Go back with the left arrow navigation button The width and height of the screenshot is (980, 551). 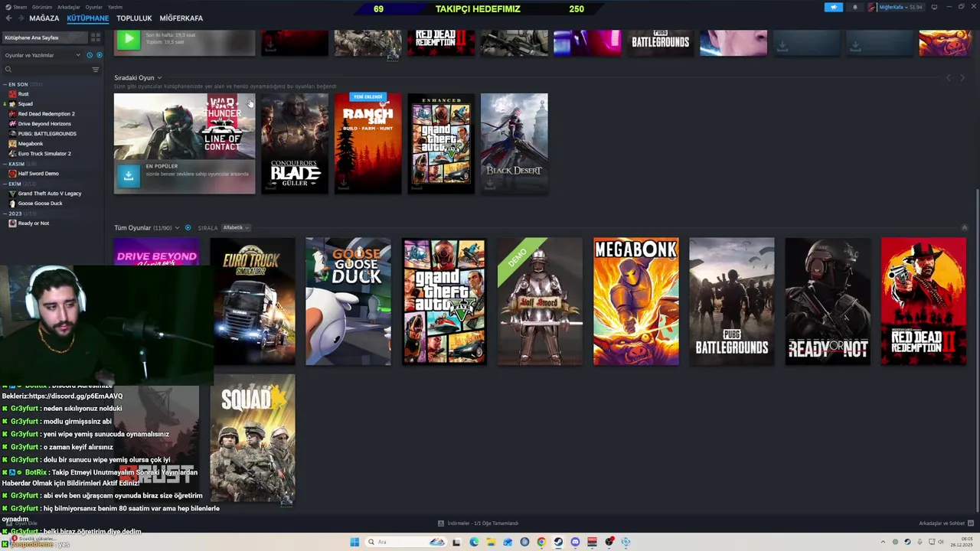click(8, 18)
